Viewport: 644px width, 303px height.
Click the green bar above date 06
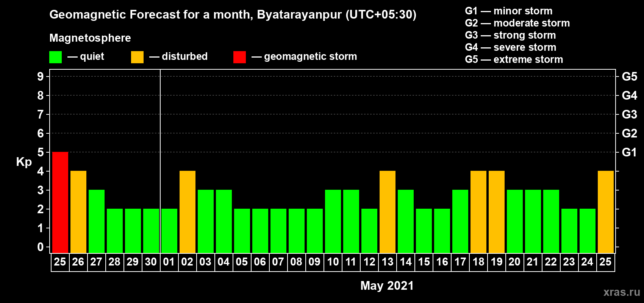tap(260, 231)
